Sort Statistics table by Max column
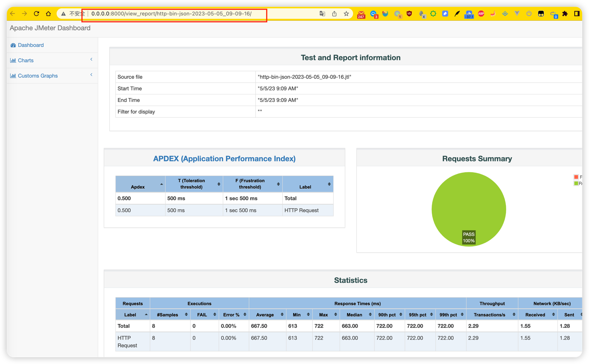The height and width of the screenshot is (364, 589). 327,315
